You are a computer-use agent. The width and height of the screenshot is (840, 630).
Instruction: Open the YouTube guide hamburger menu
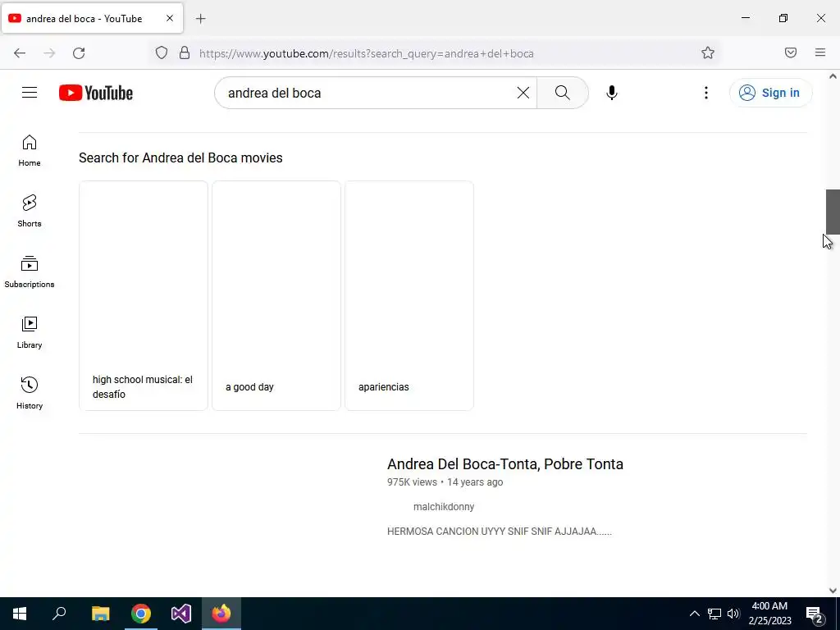pyautogui.click(x=30, y=93)
